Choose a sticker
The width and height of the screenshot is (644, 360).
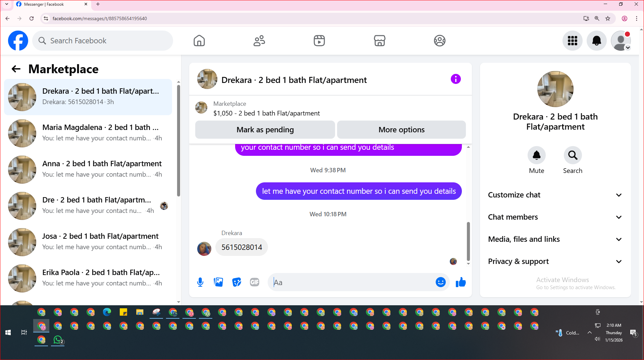(x=236, y=282)
